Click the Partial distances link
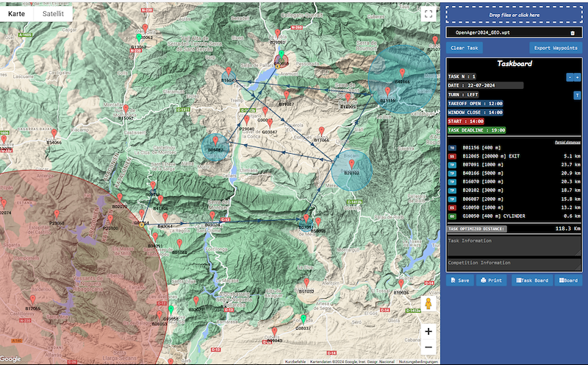Screen dimensions: 588x365 567,142
